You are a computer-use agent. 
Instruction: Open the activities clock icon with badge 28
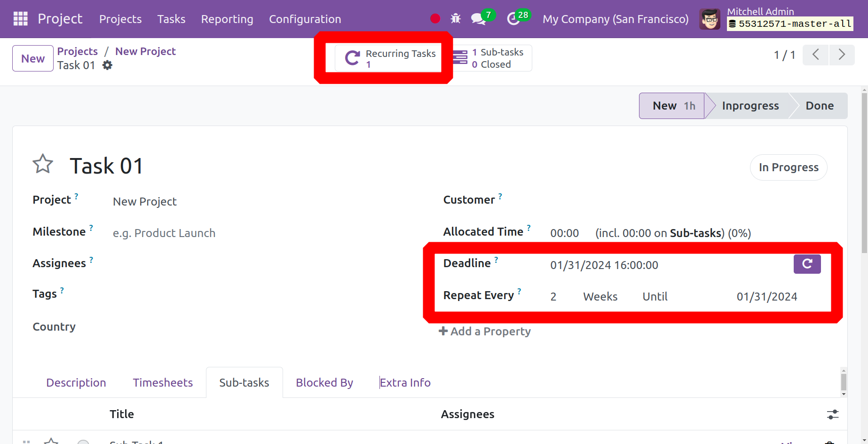point(513,19)
